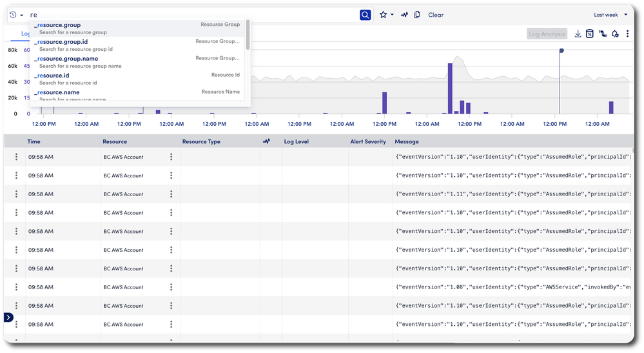
Task: Open the Last week time range dropdown
Action: [610, 15]
